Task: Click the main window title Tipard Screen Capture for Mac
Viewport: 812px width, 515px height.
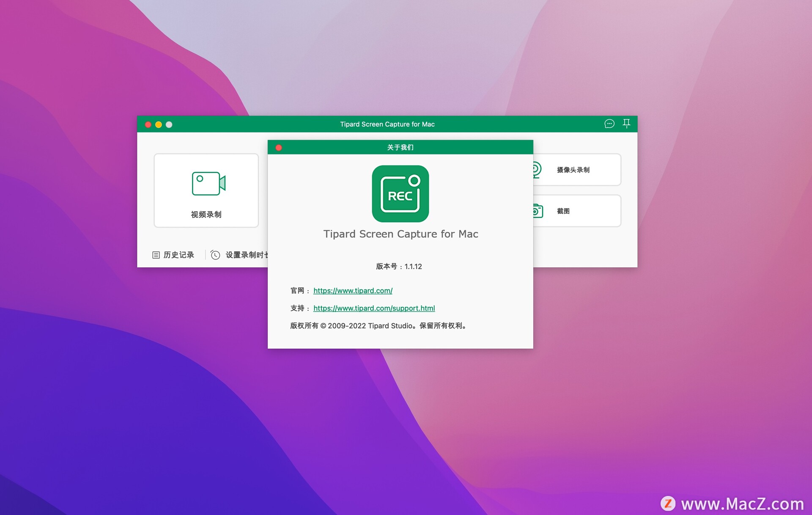Action: [x=387, y=124]
